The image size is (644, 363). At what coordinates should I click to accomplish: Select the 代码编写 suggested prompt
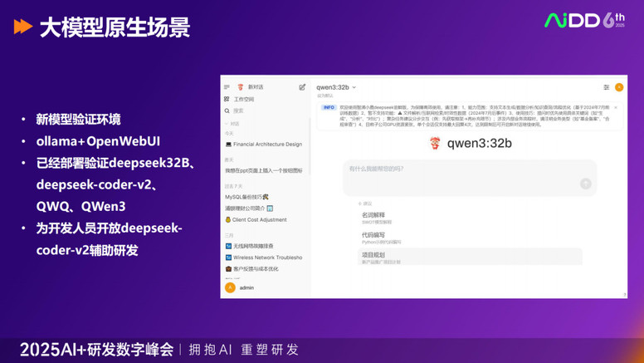coord(470,238)
